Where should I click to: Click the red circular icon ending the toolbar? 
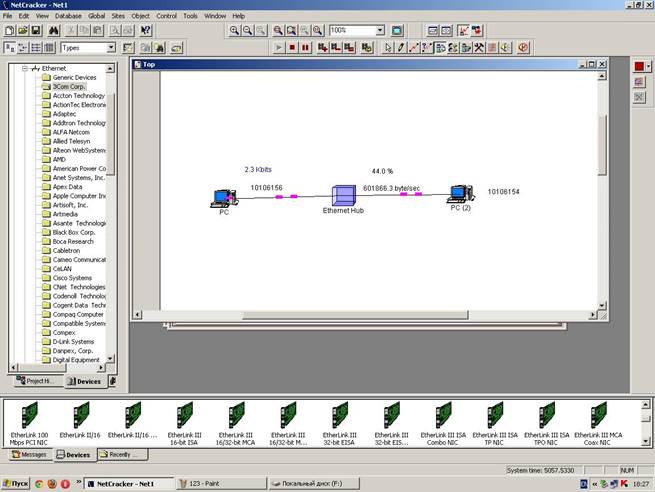coord(523,48)
